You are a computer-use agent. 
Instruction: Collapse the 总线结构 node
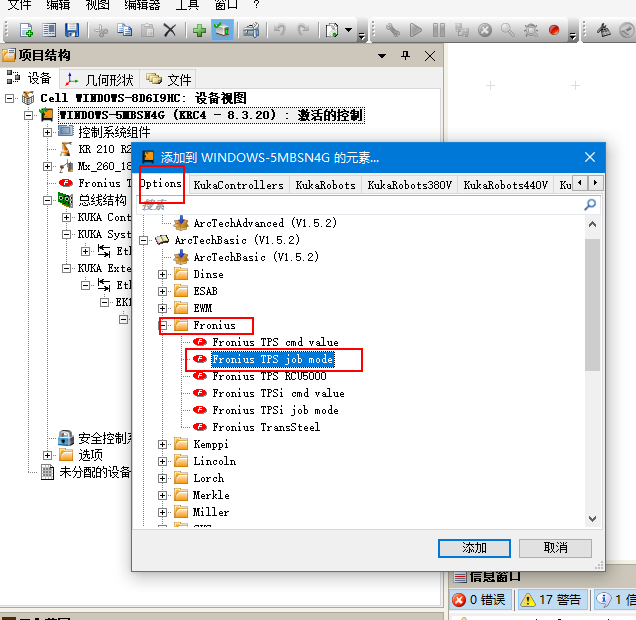click(47, 200)
